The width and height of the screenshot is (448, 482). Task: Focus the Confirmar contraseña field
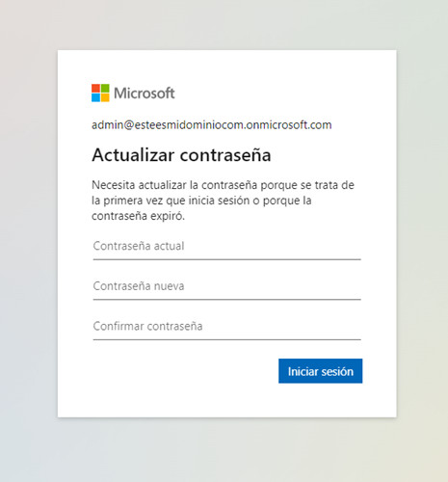pos(227,327)
